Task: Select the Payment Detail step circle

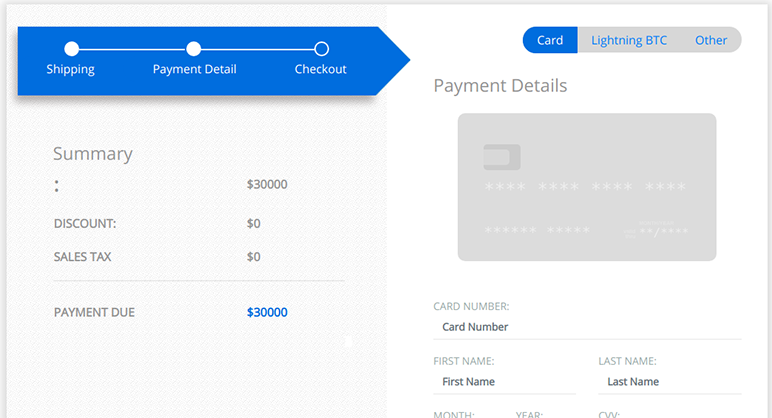Action: coord(193,49)
